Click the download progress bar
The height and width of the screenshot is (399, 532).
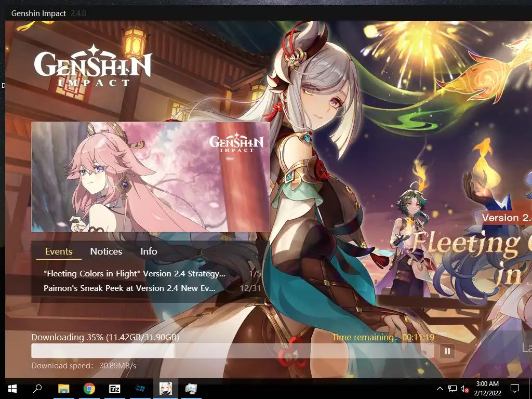coord(232,351)
